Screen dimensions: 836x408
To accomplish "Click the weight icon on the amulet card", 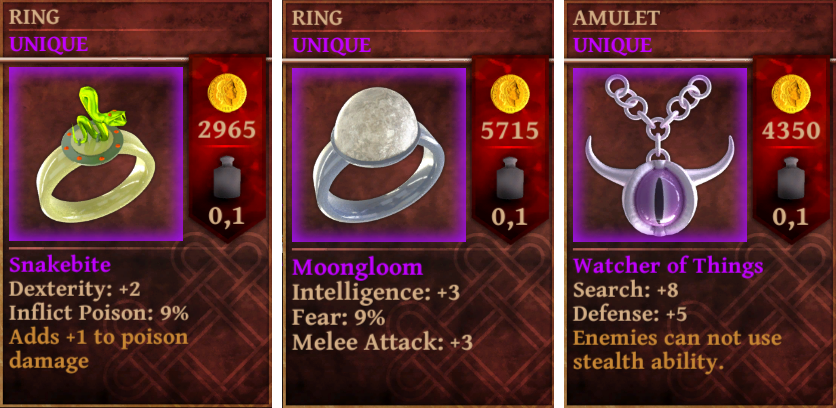I will point(791,178).
